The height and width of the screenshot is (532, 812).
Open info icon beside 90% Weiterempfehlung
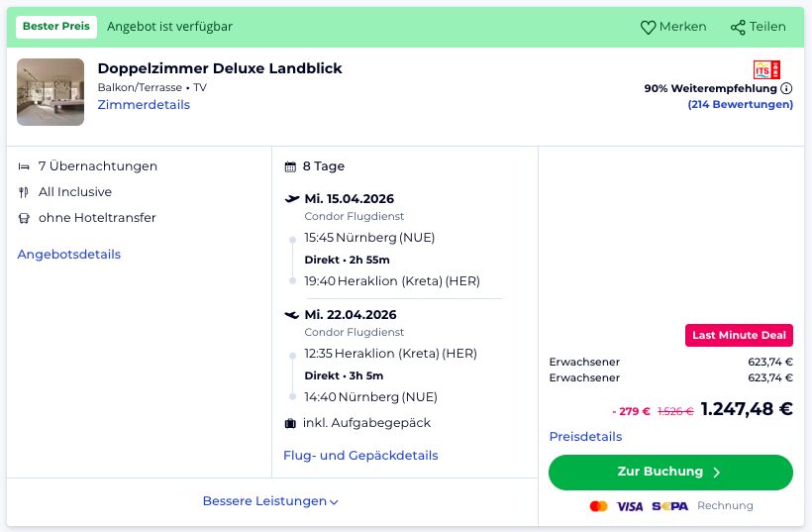(x=786, y=88)
